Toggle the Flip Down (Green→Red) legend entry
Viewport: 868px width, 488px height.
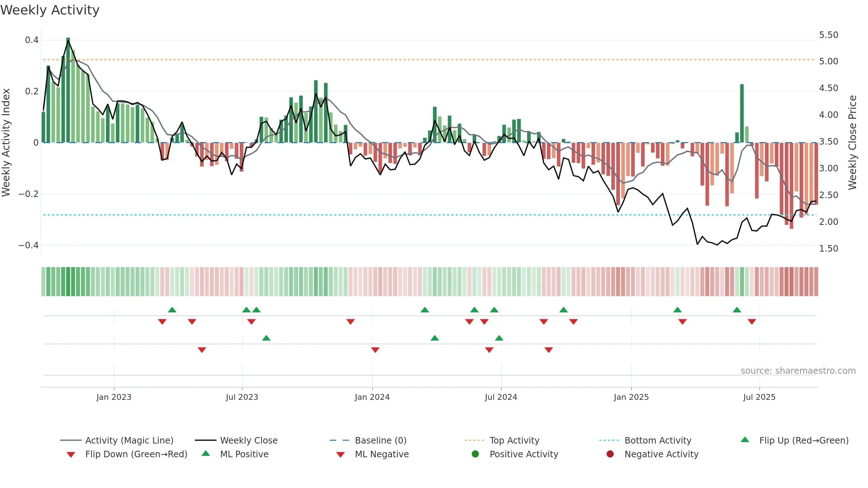(x=127, y=454)
